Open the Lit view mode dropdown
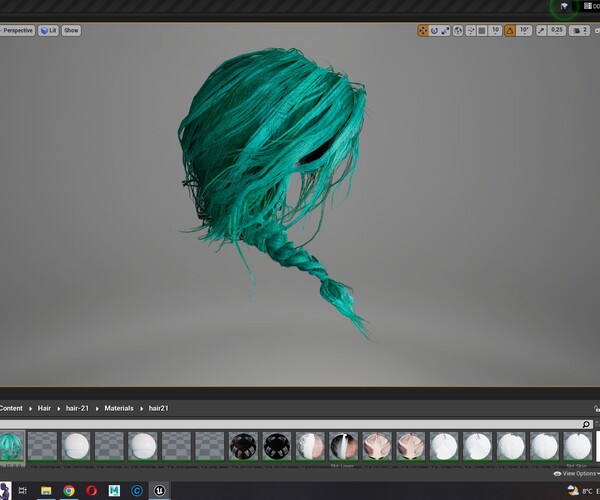Image resolution: width=600 pixels, height=500 pixels. 49,31
